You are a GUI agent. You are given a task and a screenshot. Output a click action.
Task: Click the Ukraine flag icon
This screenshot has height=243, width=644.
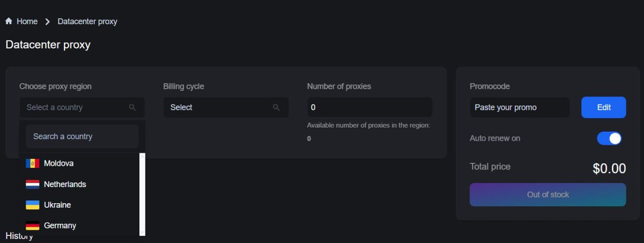33,205
